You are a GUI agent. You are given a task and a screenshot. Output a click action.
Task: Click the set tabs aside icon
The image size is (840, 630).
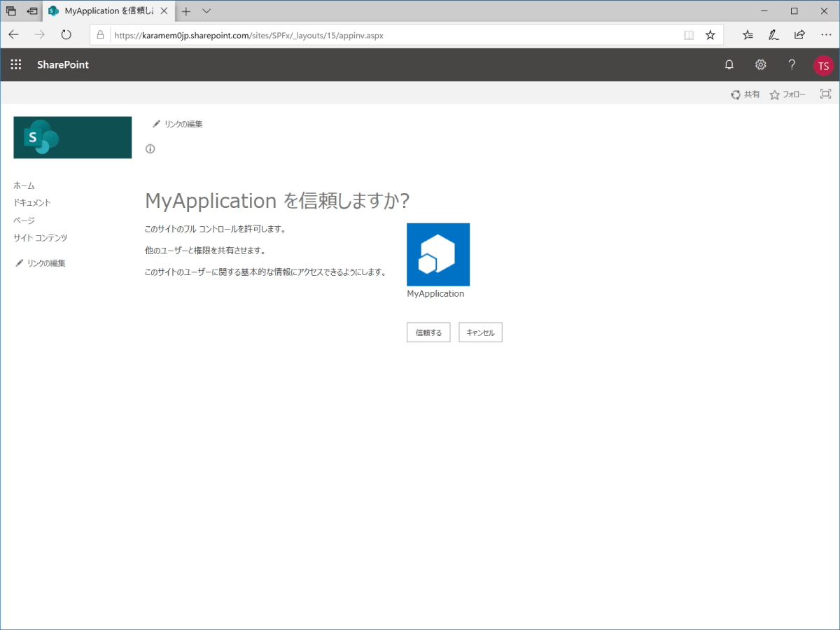(32, 11)
